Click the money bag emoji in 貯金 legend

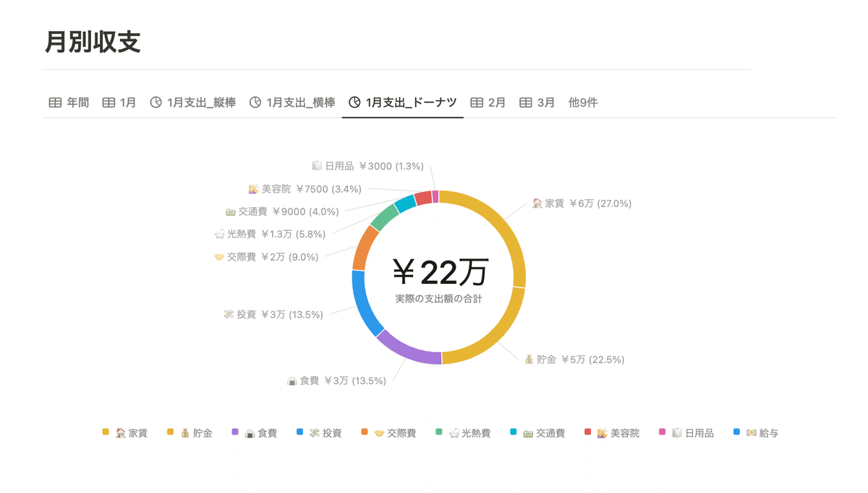(185, 433)
